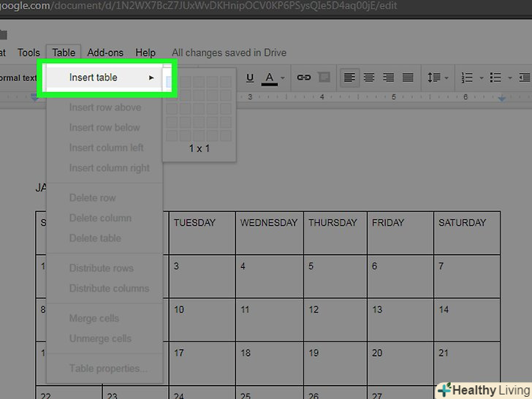Click calendar cell with date 10
This screenshot has height=399, width=532.
point(202,319)
